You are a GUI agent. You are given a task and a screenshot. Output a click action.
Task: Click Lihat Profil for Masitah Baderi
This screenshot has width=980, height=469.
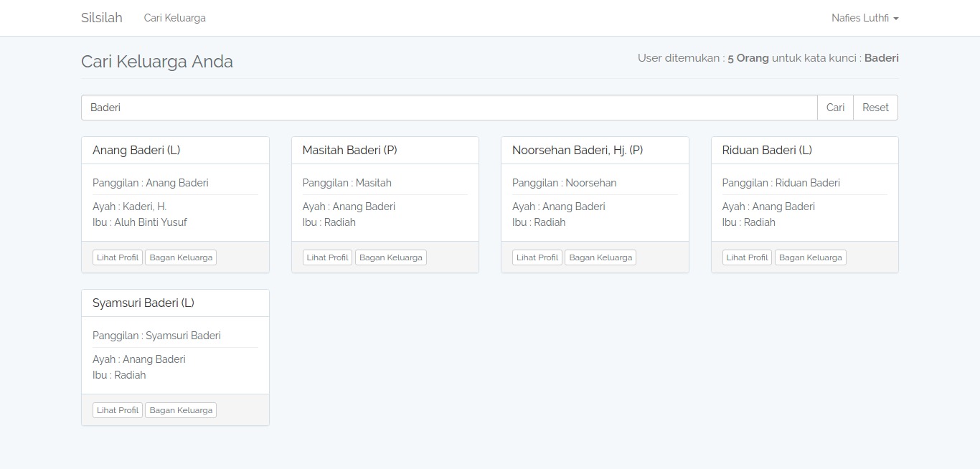pos(327,257)
